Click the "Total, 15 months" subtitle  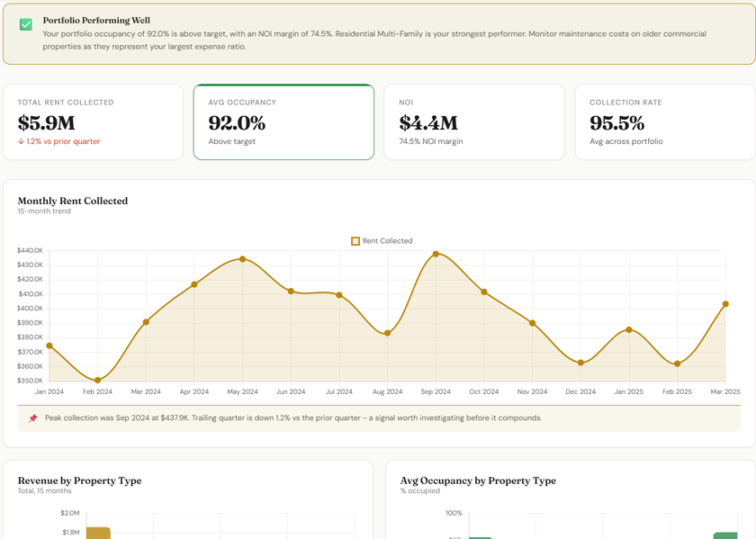click(44, 490)
